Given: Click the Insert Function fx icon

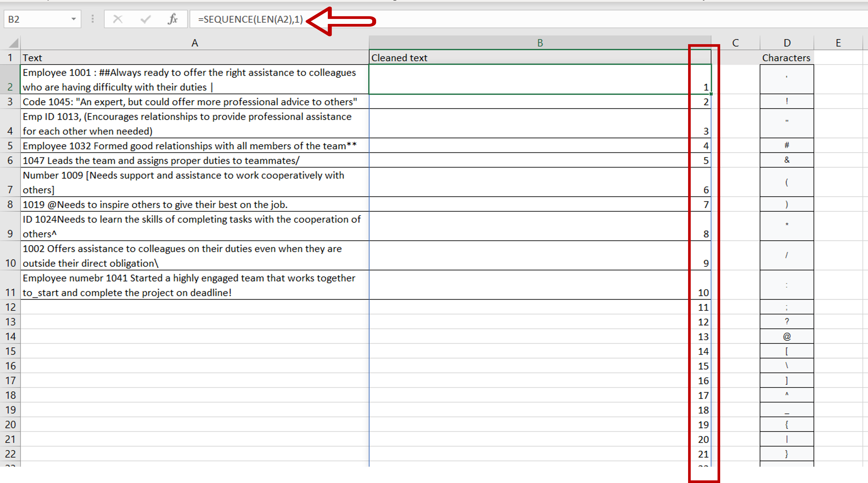Looking at the screenshot, I should (x=172, y=19).
